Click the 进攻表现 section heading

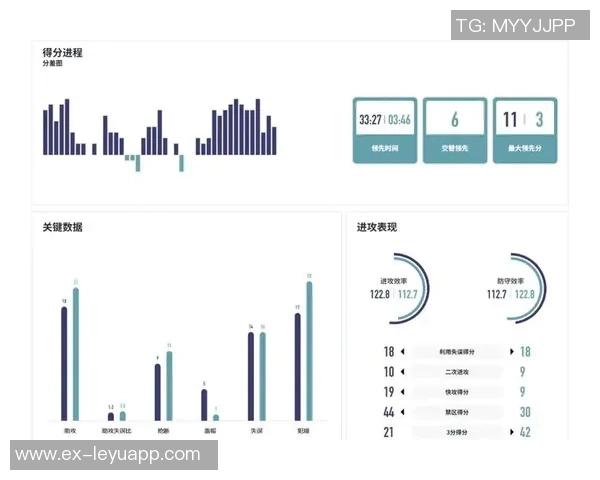[377, 227]
